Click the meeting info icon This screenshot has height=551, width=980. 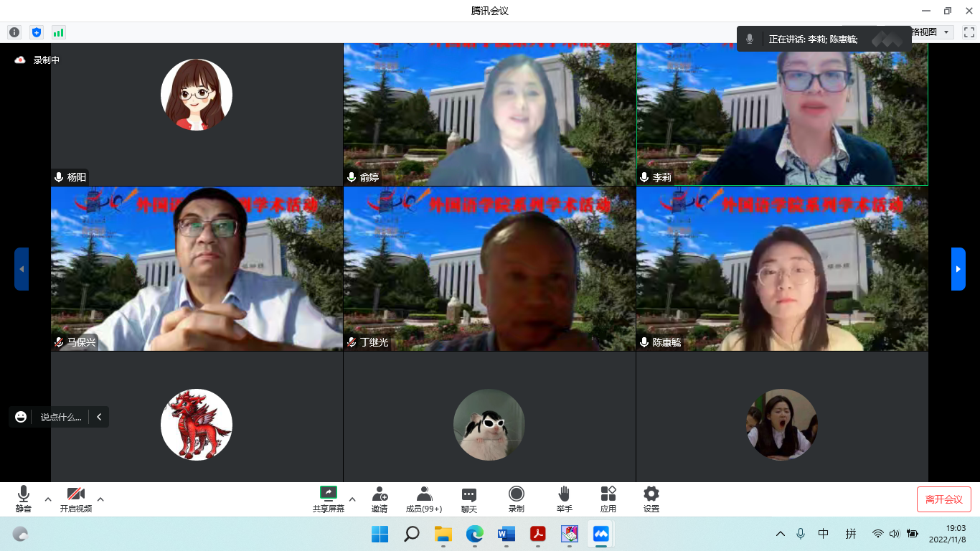14,32
